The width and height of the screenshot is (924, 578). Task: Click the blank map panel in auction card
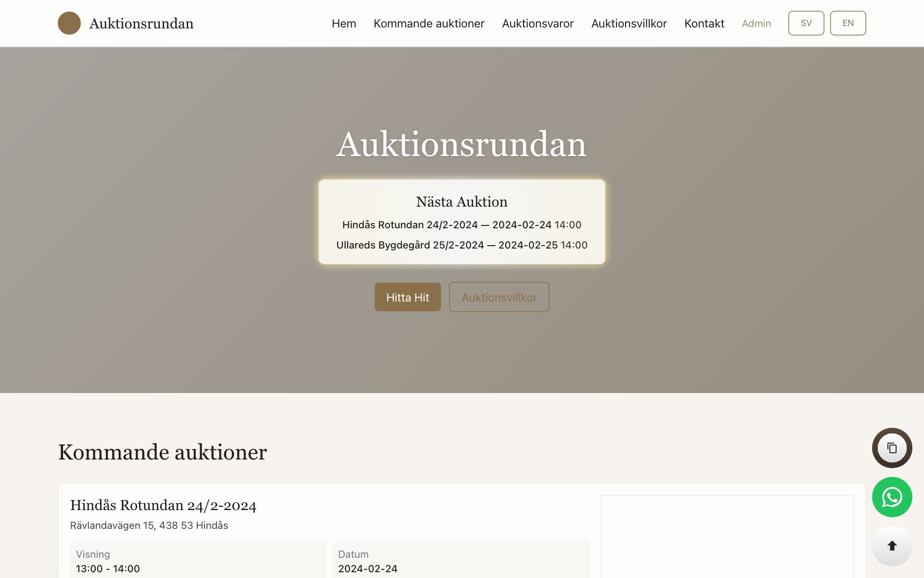pyautogui.click(x=727, y=537)
